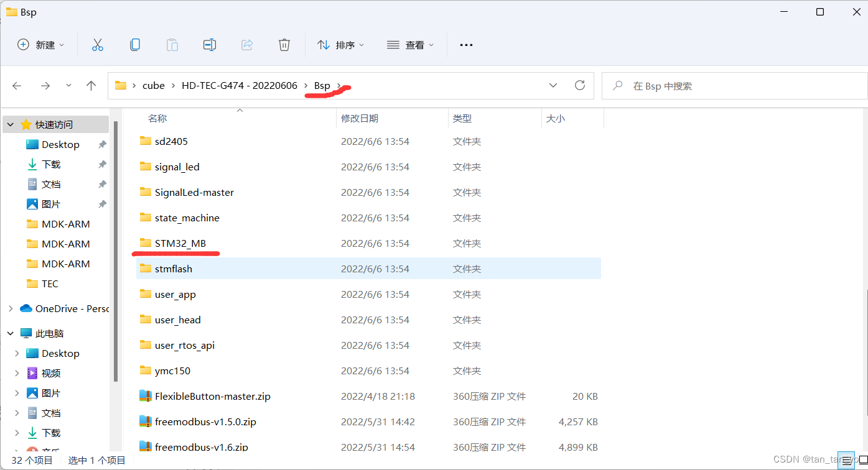The image size is (868, 470).
Task: Refresh the Bsp folder view
Action: coord(580,86)
